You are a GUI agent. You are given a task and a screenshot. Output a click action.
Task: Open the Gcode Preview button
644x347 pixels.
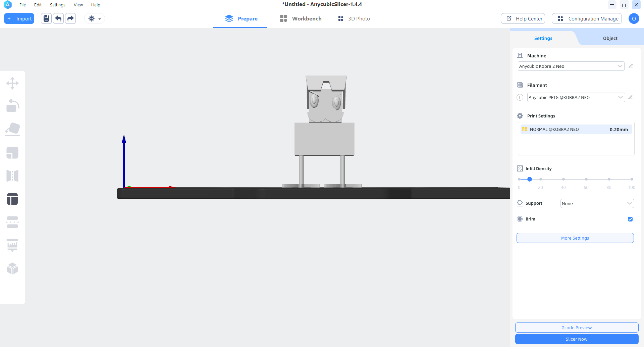click(577, 328)
